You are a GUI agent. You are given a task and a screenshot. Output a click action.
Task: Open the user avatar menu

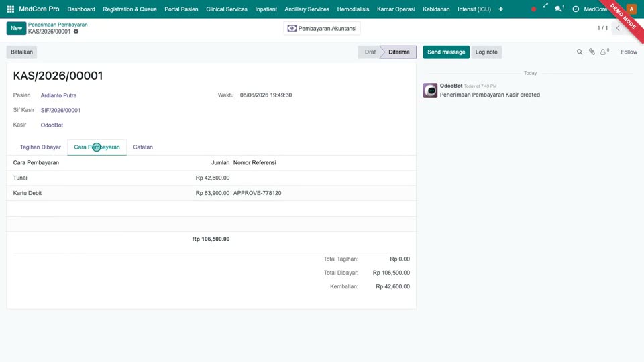coord(631,9)
